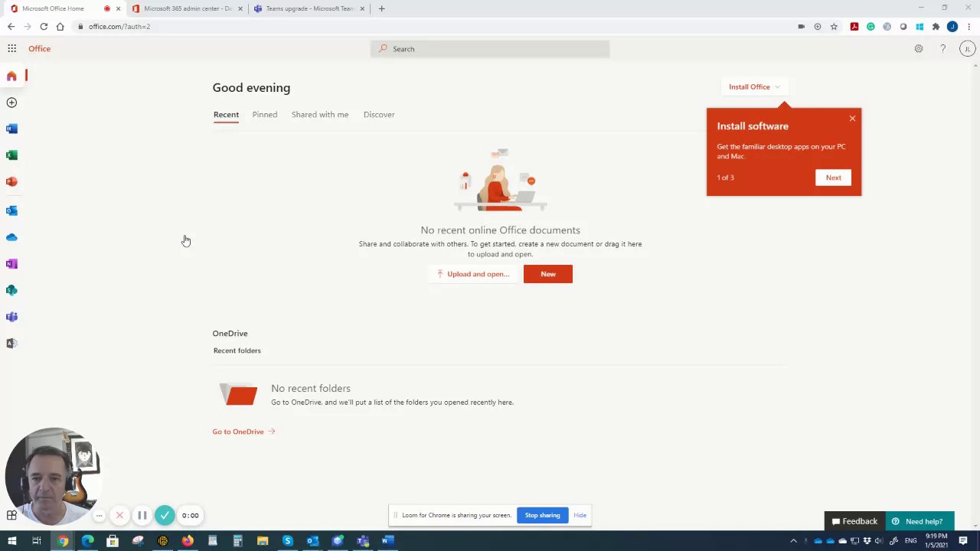Viewport: 980px width, 551px height.
Task: Bookmark this page with star icon
Action: (x=834, y=26)
